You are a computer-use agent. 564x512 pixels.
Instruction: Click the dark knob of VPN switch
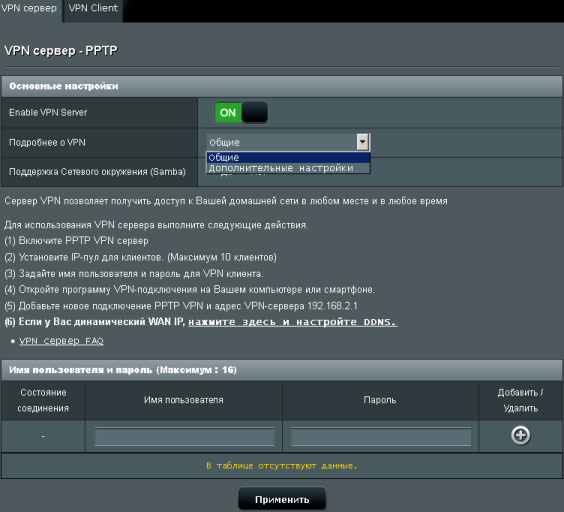tap(255, 113)
